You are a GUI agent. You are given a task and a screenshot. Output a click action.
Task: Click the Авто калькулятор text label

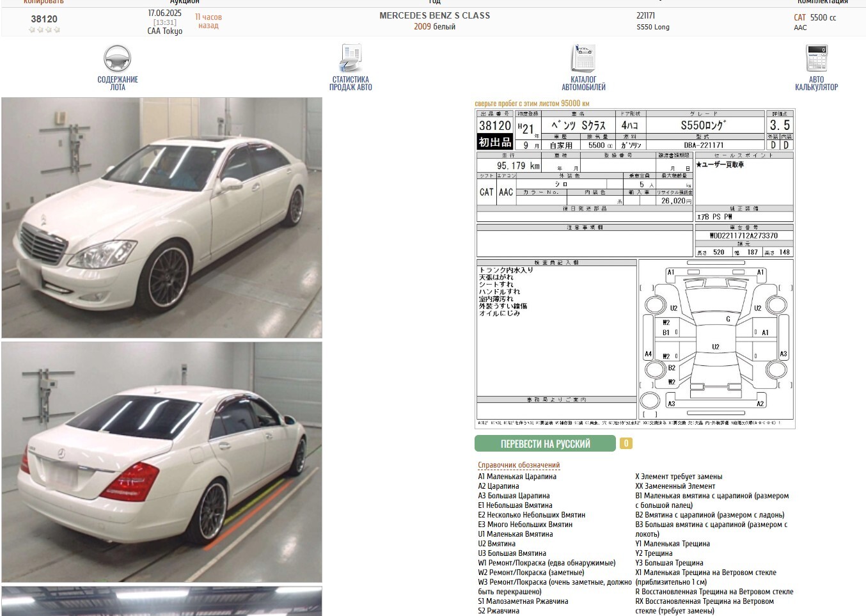tap(817, 83)
